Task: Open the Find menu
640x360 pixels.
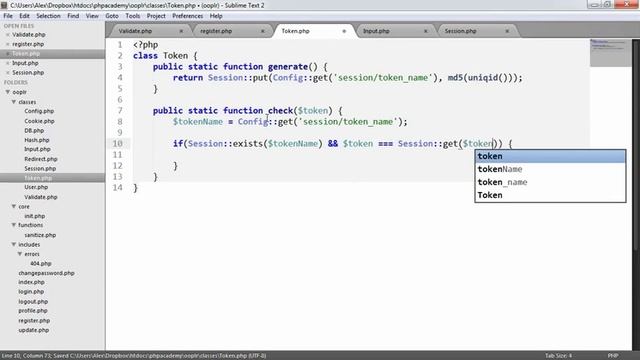Action: tap(73, 16)
